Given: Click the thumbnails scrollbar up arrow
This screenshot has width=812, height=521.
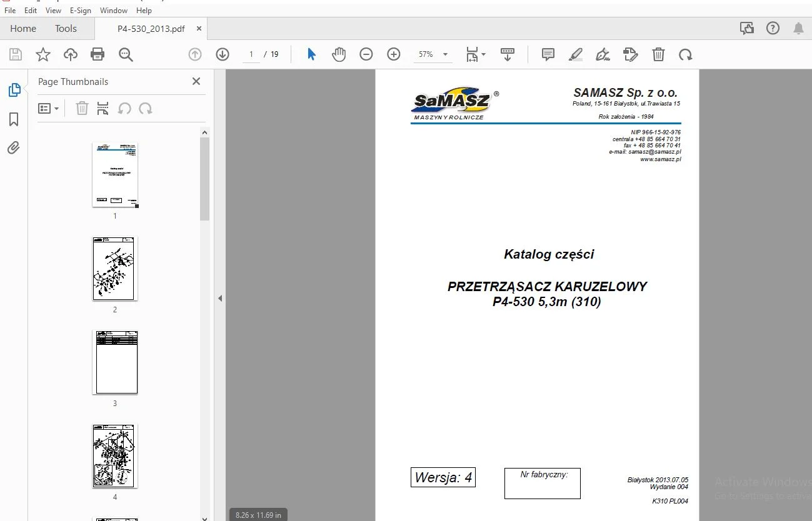Looking at the screenshot, I should pyautogui.click(x=204, y=132).
